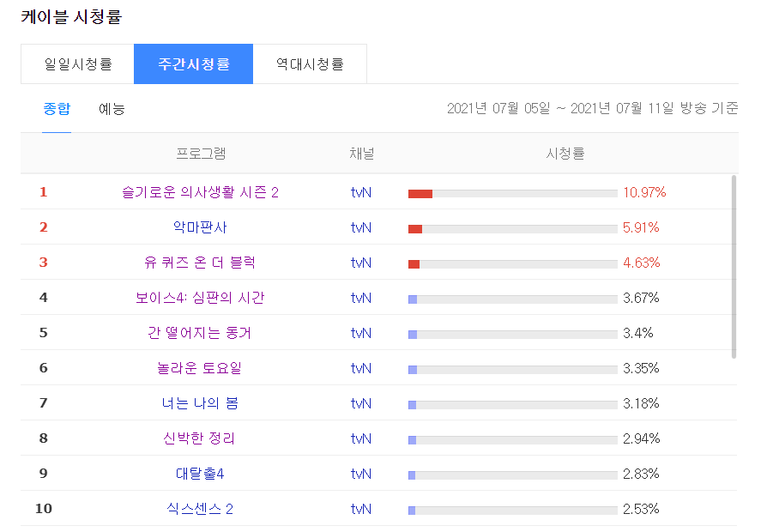Select the 주간시청률 tab

193,64
